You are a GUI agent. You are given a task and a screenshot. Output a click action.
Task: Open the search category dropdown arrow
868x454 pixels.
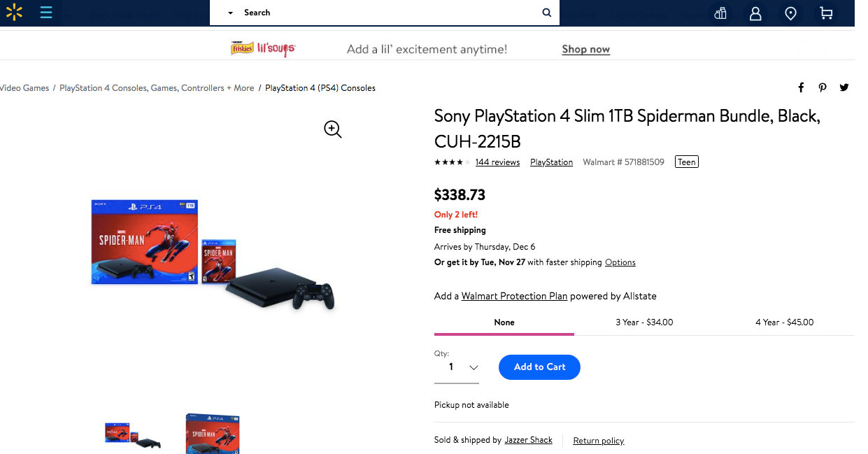point(231,13)
